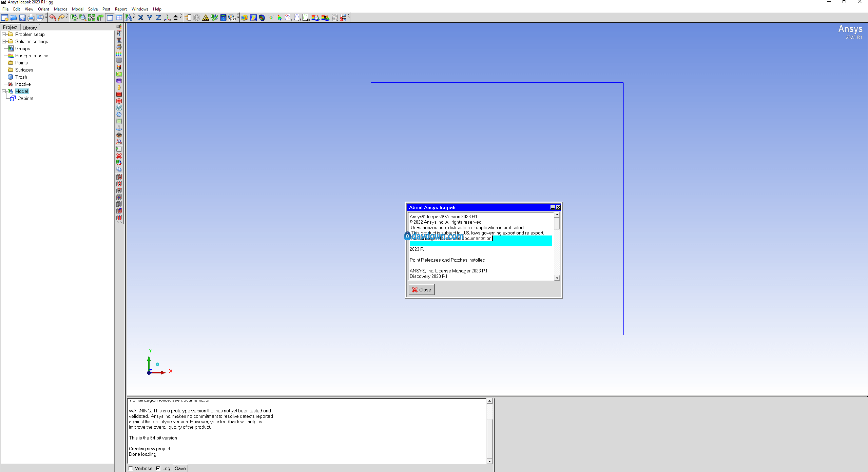The height and width of the screenshot is (472, 868).
Task: Enable the Verbose checkbox
Action: click(131, 468)
